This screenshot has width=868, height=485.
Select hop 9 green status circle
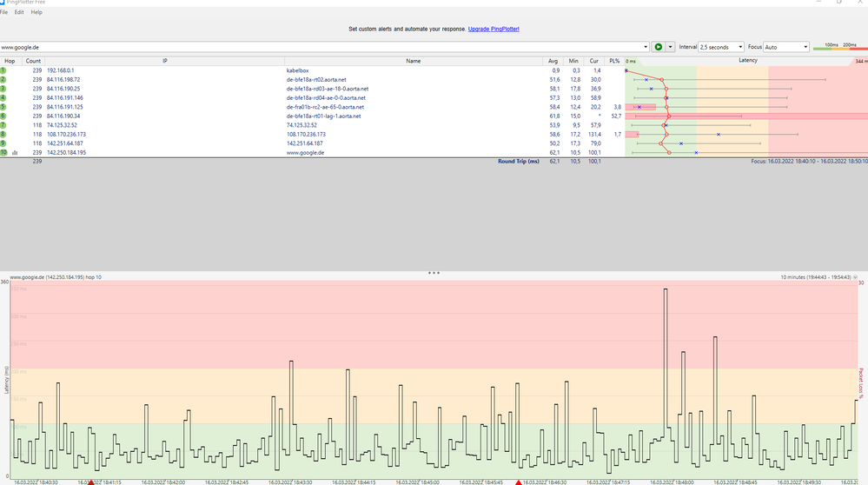3,143
